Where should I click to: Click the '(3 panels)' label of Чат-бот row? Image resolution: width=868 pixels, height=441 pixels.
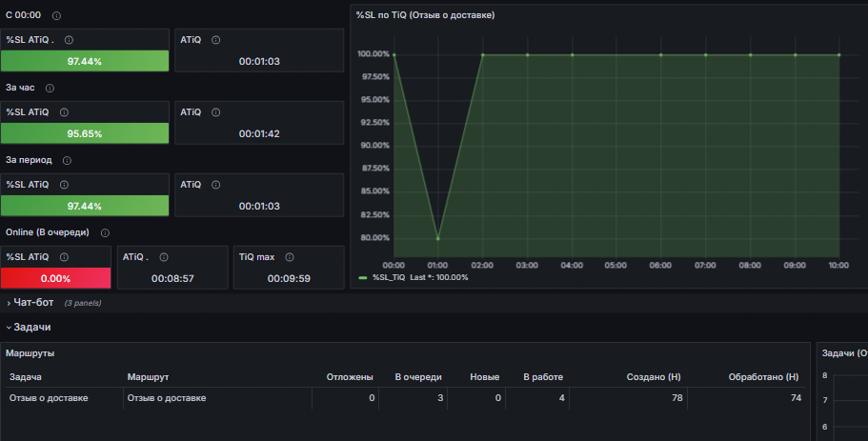[x=83, y=303]
